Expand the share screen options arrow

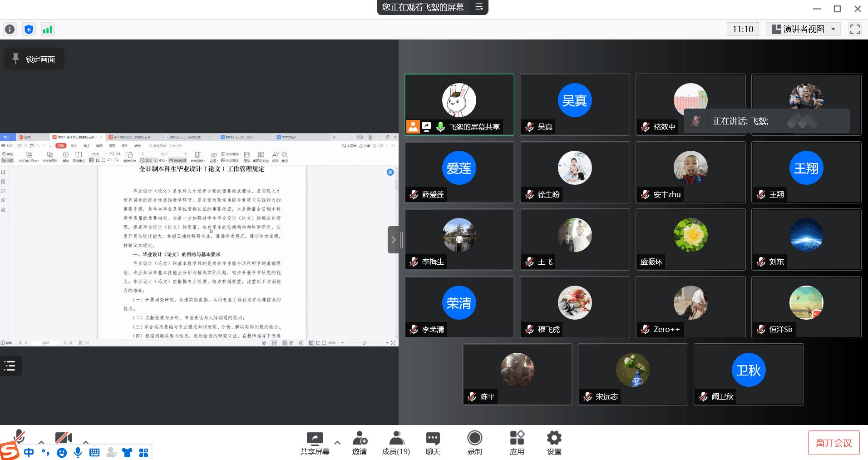[x=337, y=442]
